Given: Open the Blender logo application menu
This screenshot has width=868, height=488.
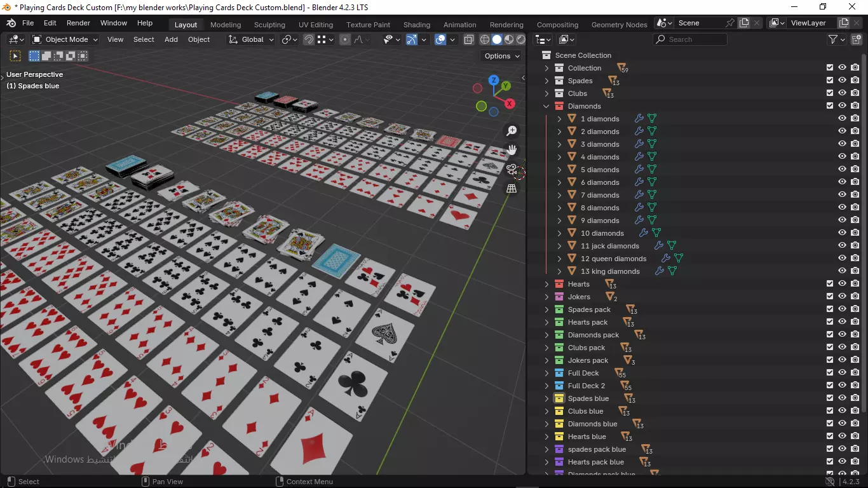Looking at the screenshot, I should coord(11,23).
